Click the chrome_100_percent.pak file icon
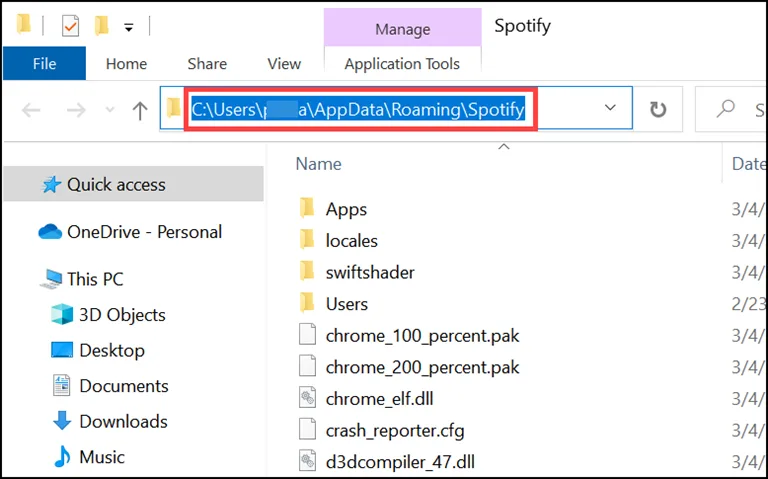Viewport: 768px width, 479px height. [308, 335]
